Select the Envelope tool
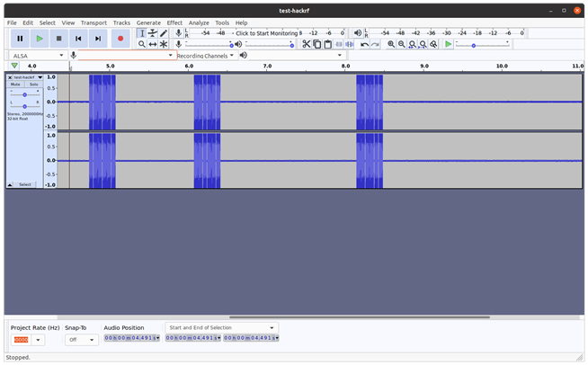 (153, 33)
